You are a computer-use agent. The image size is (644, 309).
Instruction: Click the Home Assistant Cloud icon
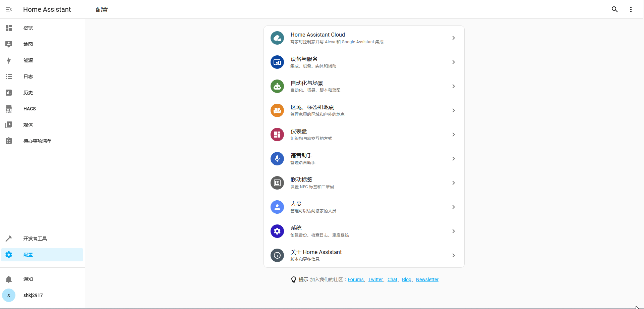point(277,38)
